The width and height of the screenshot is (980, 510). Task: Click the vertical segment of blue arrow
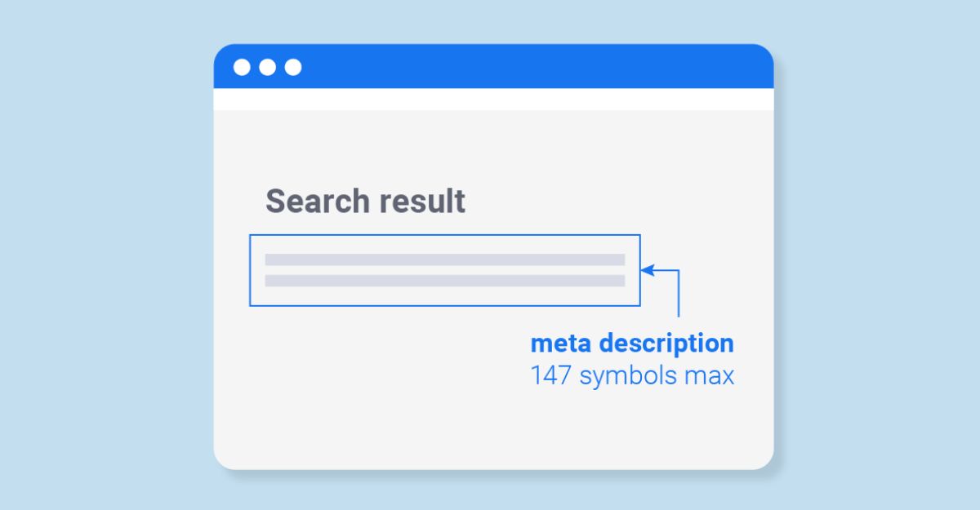tap(679, 293)
